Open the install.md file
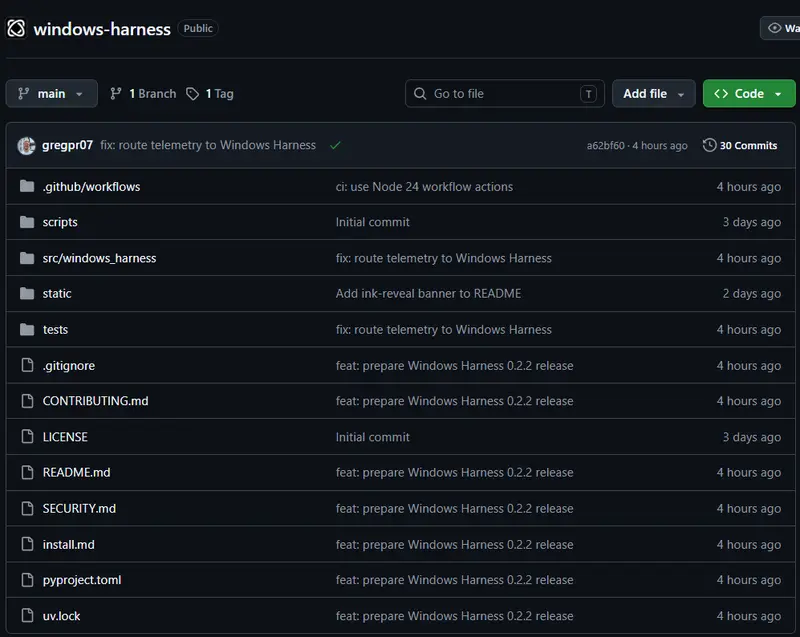The image size is (800, 637). (68, 545)
